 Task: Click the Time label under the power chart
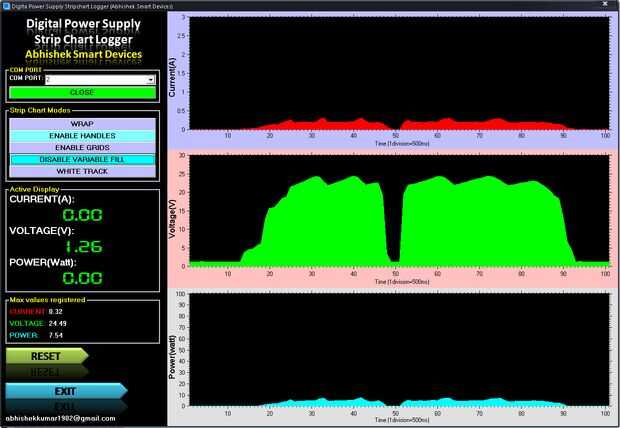[402, 420]
